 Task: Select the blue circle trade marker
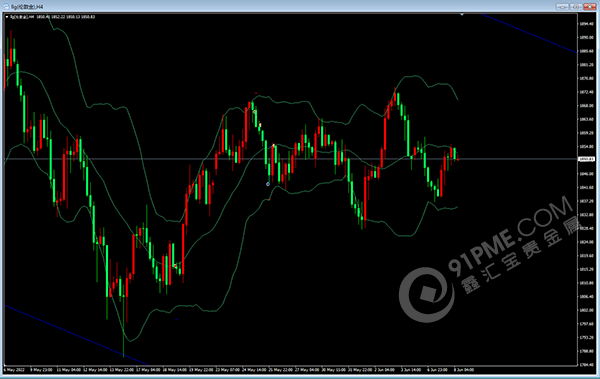(x=268, y=184)
